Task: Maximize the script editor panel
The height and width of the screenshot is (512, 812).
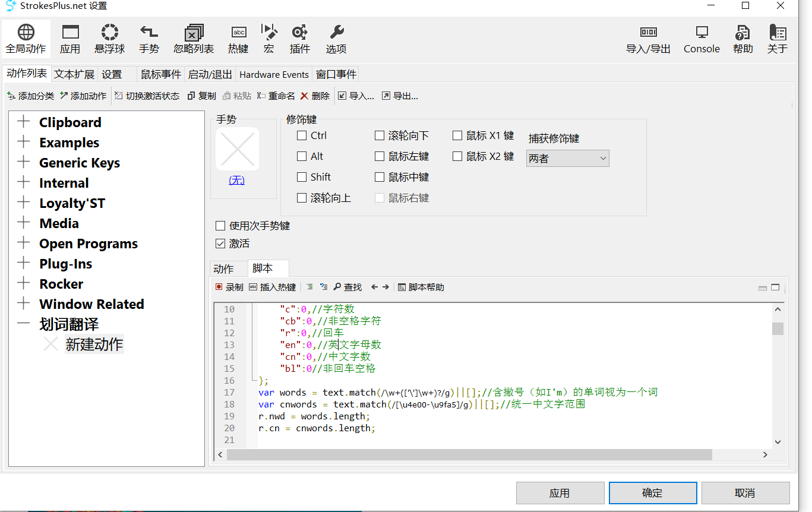Action: tap(775, 287)
